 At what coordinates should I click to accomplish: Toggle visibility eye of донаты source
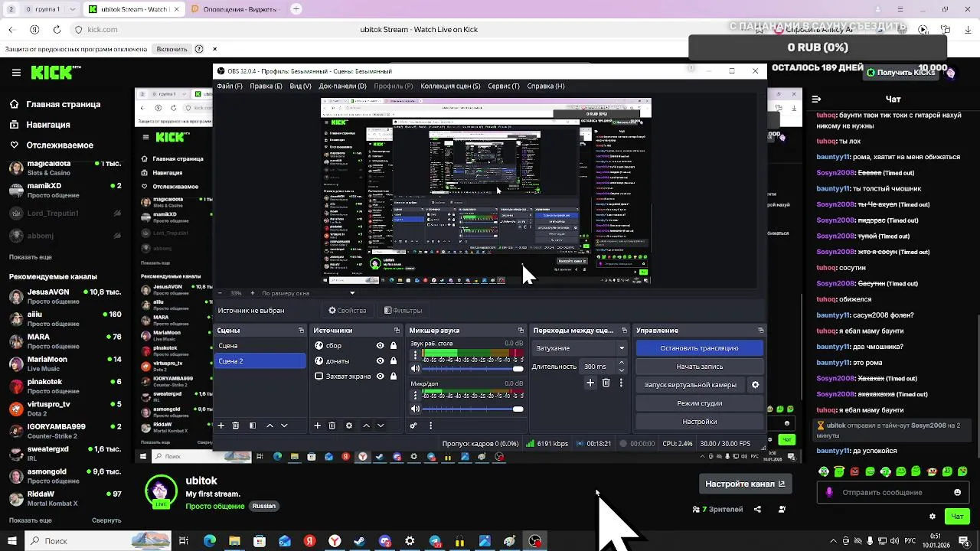380,361
